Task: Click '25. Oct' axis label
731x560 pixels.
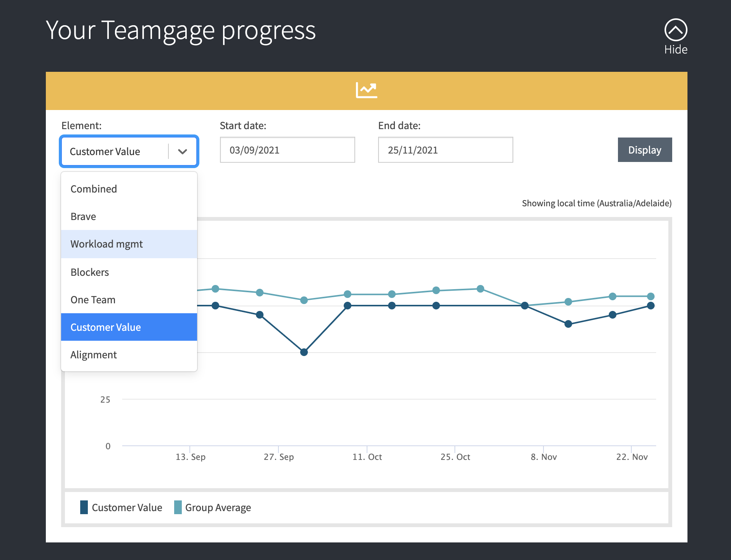Action: pos(455,457)
